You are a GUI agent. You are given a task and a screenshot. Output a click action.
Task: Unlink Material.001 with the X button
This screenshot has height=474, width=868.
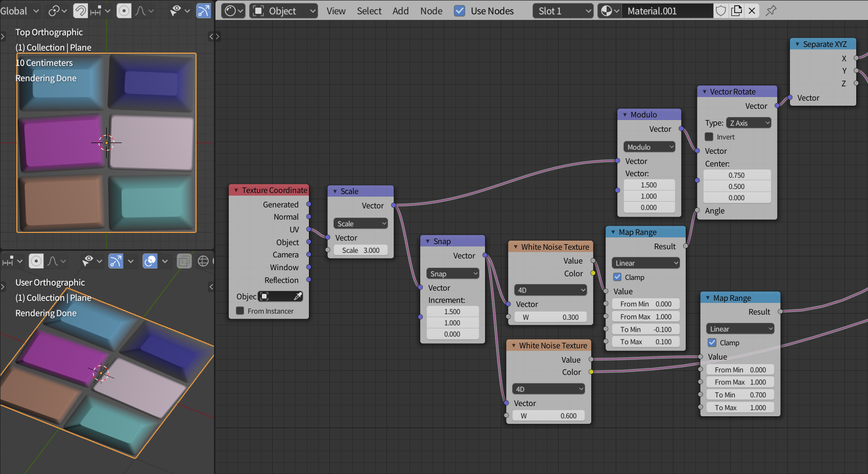pyautogui.click(x=752, y=10)
